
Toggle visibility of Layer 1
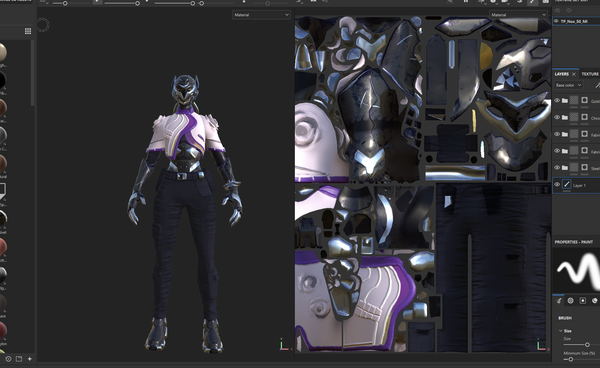pos(557,185)
